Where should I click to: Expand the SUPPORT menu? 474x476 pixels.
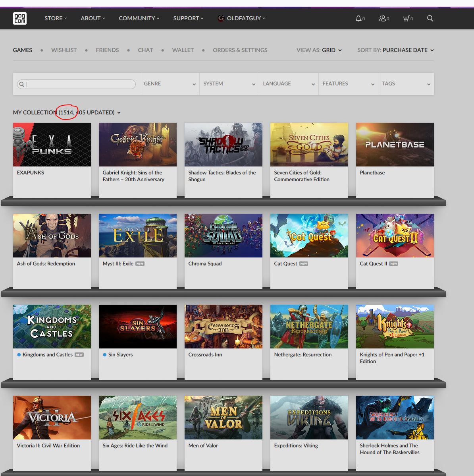(x=188, y=18)
